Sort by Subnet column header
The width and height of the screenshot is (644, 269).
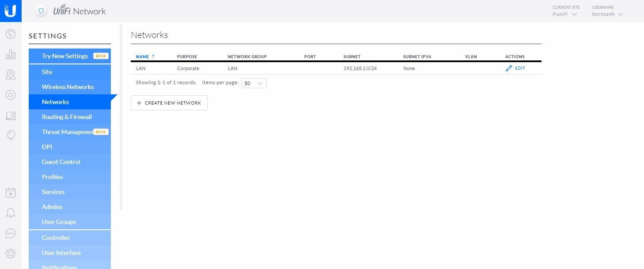click(352, 56)
